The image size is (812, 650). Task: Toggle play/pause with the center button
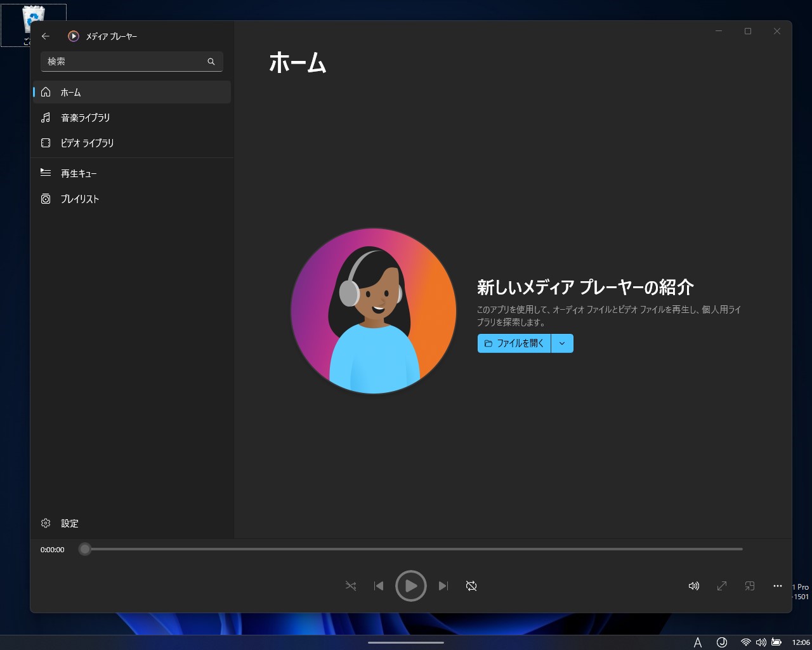pyautogui.click(x=410, y=586)
